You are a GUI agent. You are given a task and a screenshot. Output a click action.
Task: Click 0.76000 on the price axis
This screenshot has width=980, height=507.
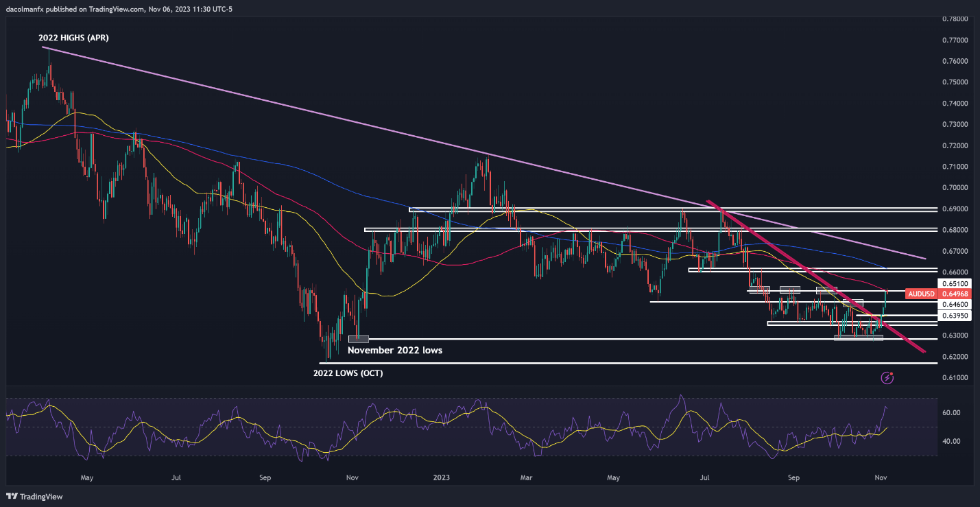(x=955, y=61)
